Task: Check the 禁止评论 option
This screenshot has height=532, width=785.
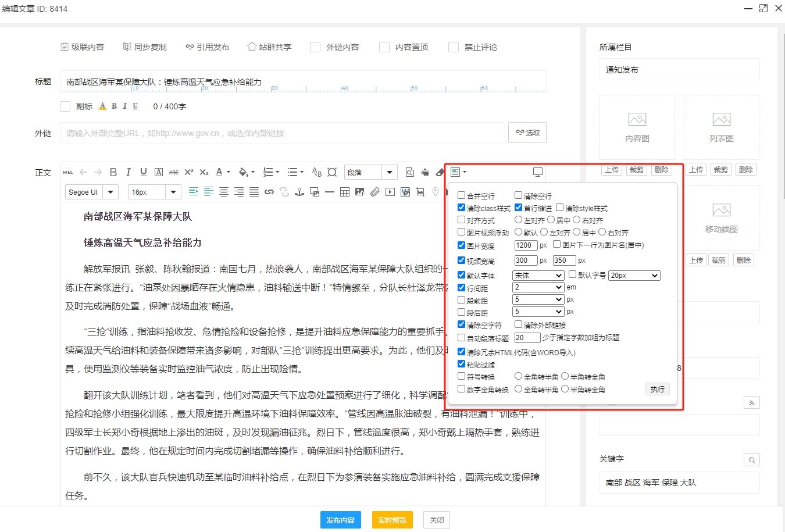Action: coord(454,47)
